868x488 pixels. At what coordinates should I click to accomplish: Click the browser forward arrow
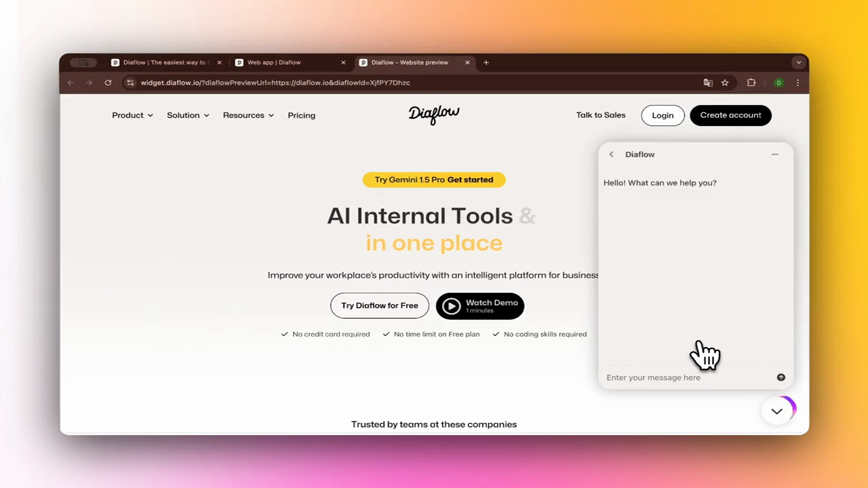89,83
